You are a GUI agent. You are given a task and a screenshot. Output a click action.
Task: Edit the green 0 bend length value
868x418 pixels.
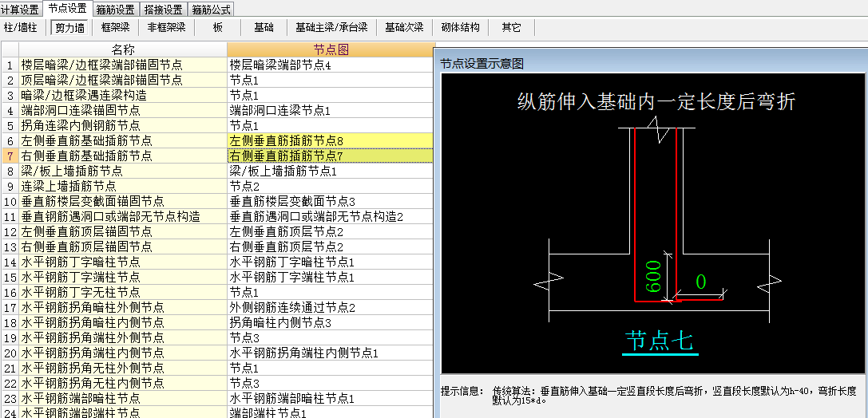coord(701,282)
